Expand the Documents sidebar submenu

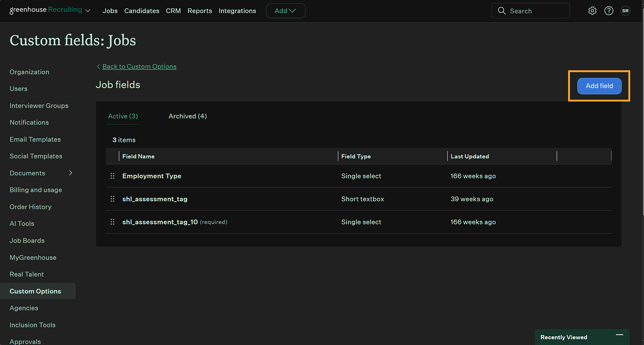click(70, 173)
